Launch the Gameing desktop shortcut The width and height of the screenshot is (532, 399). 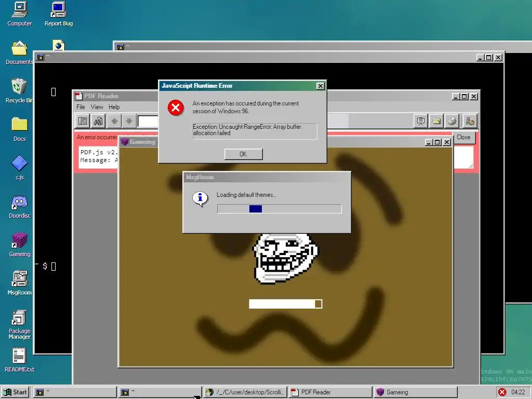coord(19,245)
